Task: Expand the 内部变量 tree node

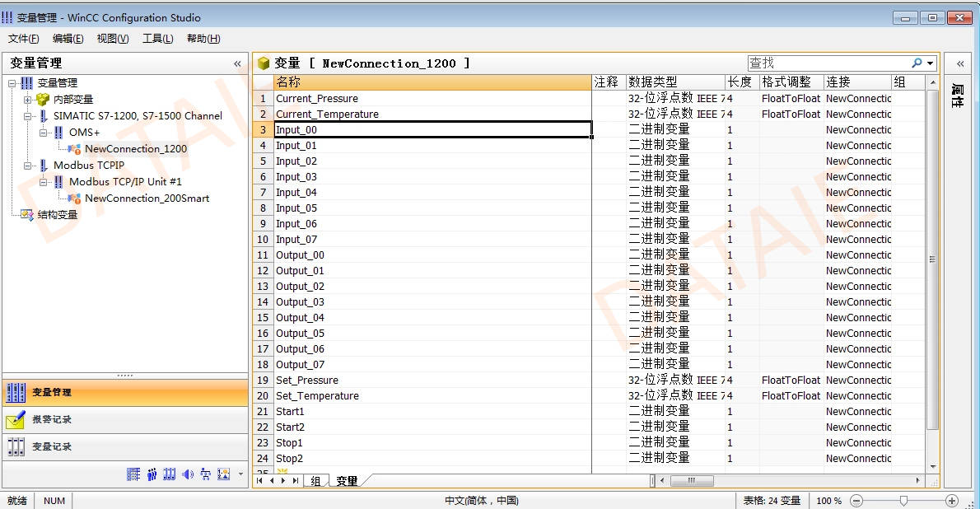Action: (27, 100)
